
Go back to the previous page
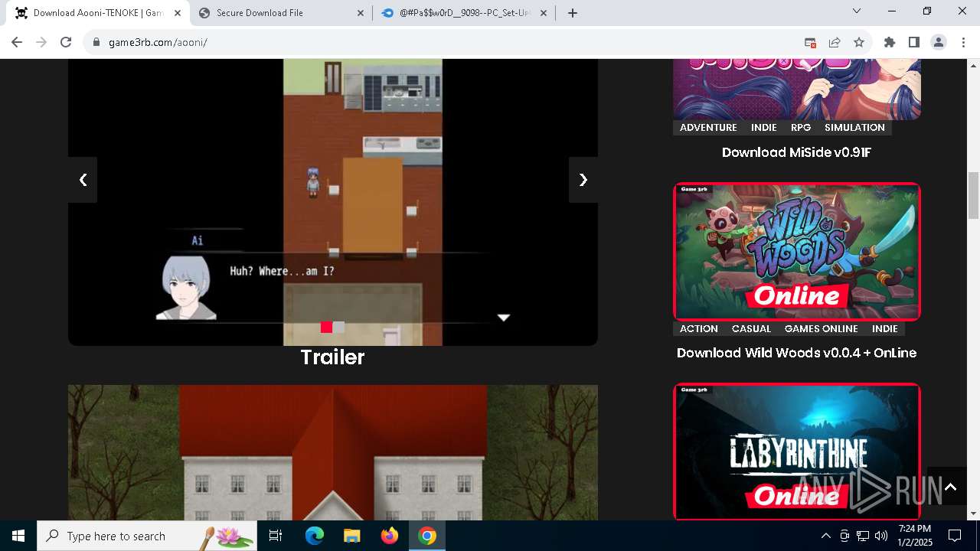[17, 42]
